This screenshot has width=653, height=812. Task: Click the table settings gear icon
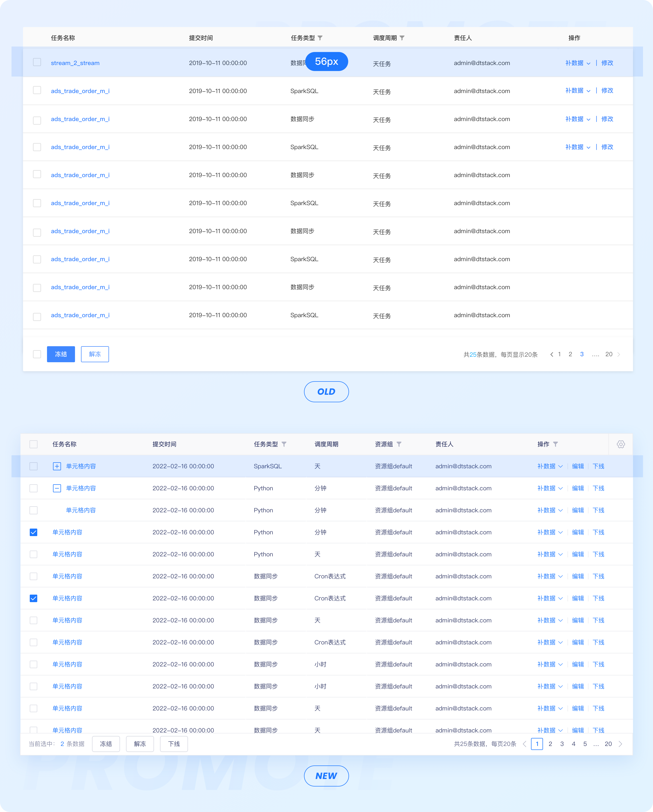621,444
